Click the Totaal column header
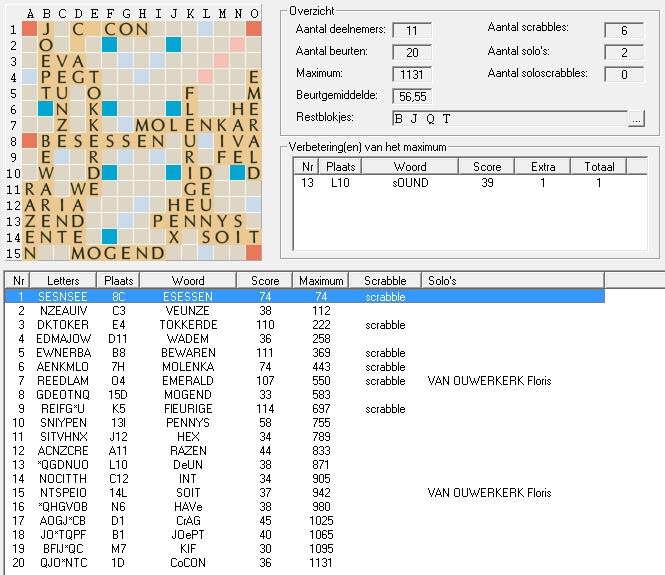 pos(599,167)
